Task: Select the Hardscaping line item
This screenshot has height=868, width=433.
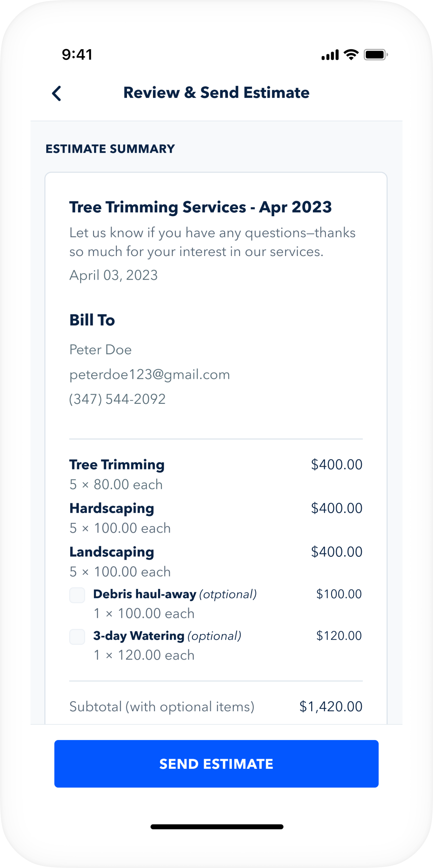Action: coord(112,509)
